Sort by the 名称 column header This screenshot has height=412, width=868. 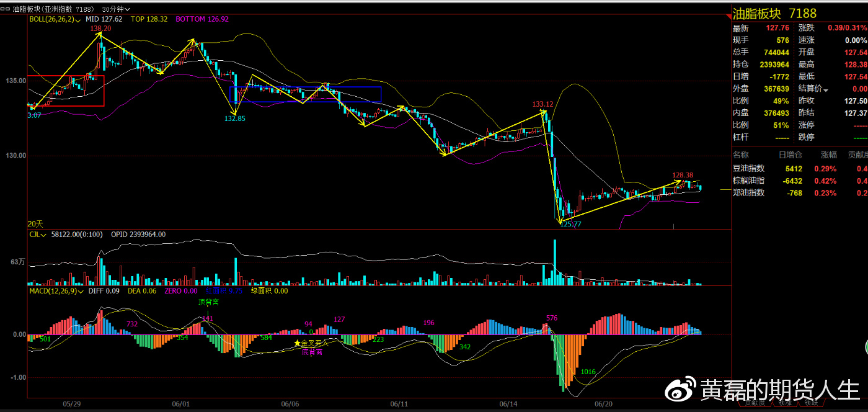click(x=741, y=154)
